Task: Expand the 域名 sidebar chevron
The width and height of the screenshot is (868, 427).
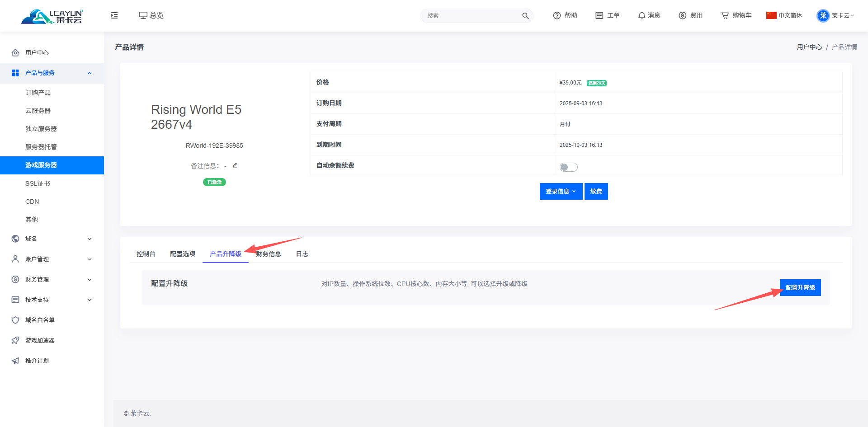Action: [x=90, y=239]
